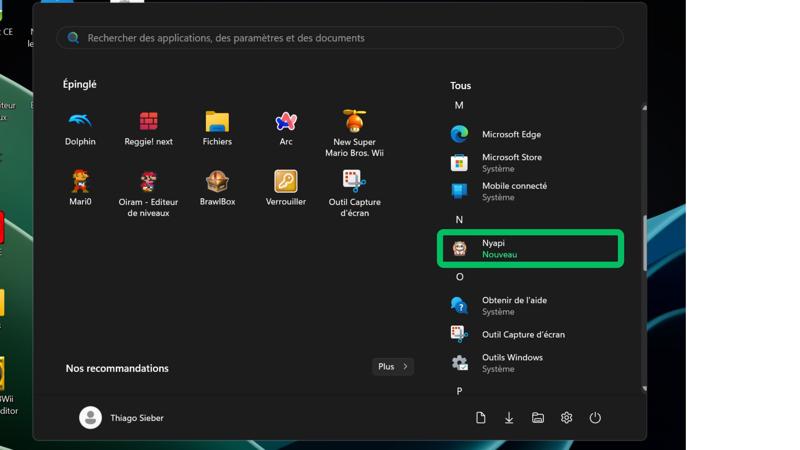Launch the Arc browser

click(286, 127)
